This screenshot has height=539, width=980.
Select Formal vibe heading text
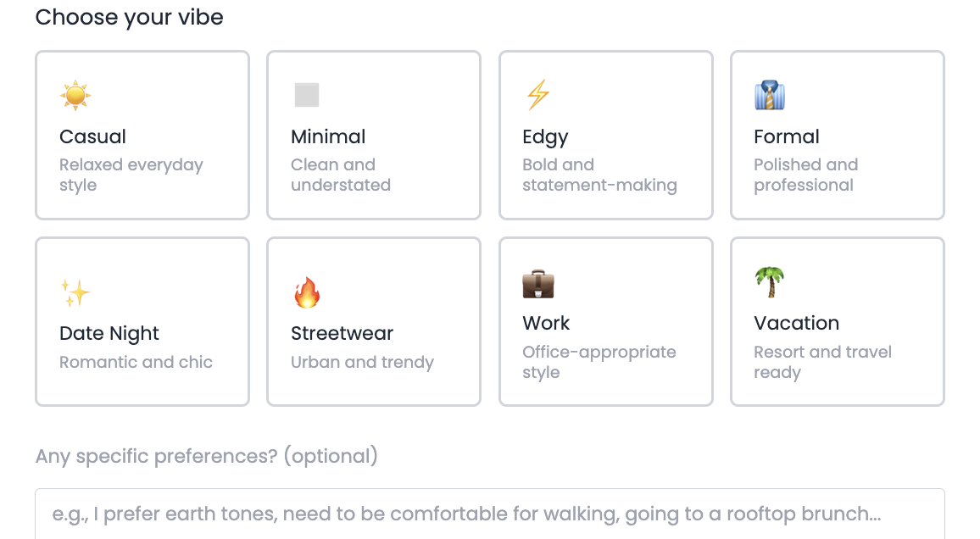coord(787,136)
